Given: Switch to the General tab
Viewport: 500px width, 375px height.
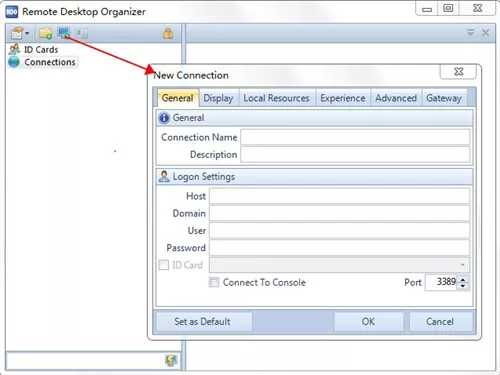Looking at the screenshot, I should [x=177, y=98].
